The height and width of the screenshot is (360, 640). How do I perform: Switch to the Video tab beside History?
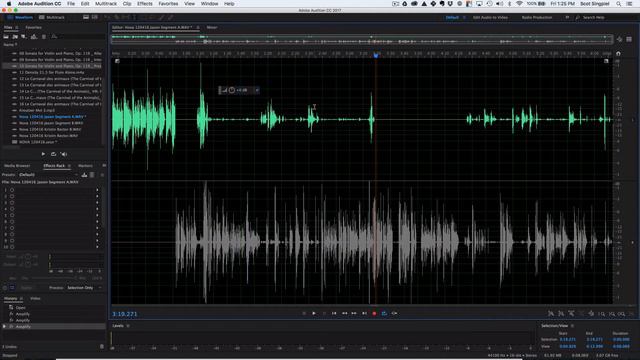pyautogui.click(x=36, y=298)
